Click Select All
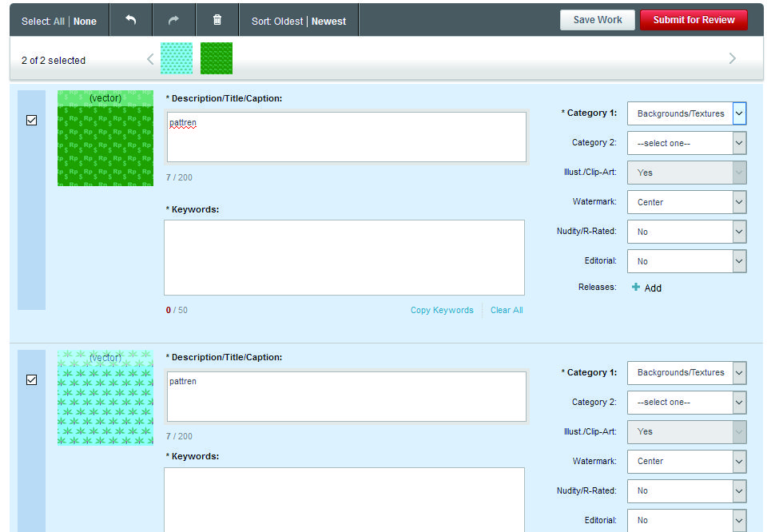This screenshot has width=775, height=532. (59, 22)
